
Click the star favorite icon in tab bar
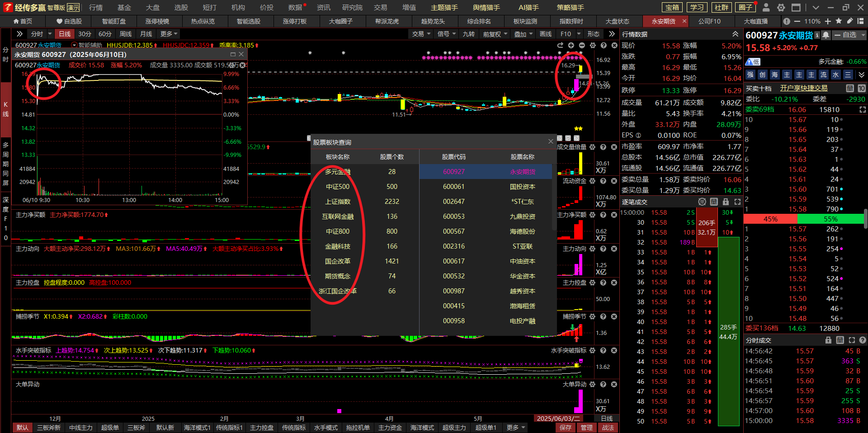pyautogui.click(x=839, y=21)
